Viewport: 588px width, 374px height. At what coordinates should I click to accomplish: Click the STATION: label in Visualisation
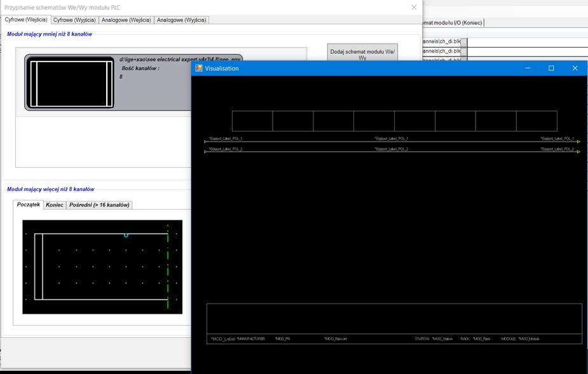(422, 339)
